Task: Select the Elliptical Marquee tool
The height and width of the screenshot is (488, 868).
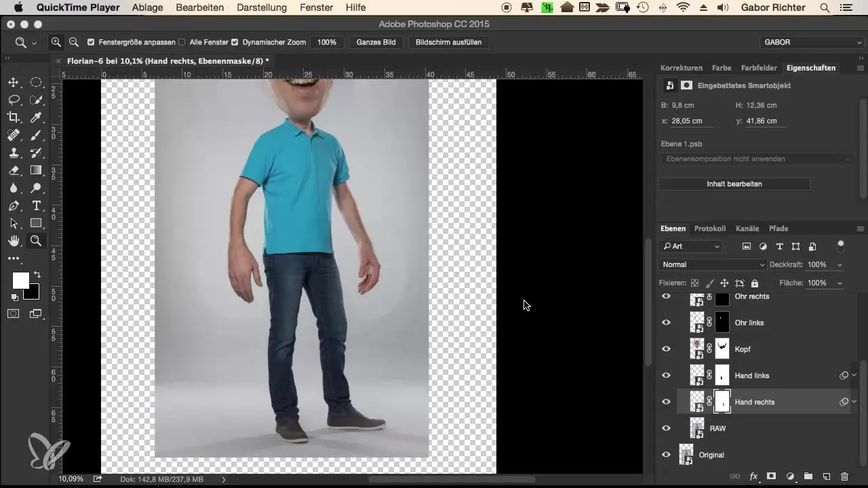Action: tap(36, 82)
